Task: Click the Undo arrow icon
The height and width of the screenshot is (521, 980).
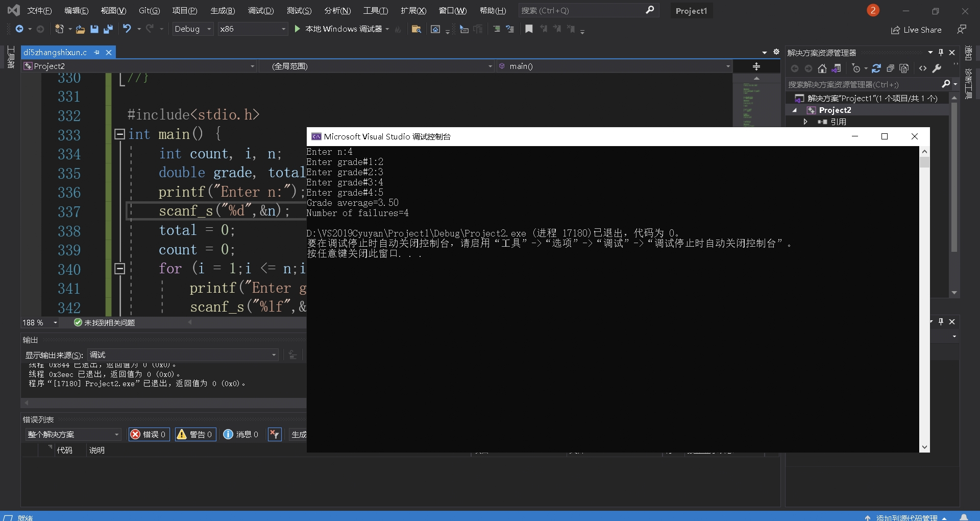Action: pyautogui.click(x=127, y=29)
